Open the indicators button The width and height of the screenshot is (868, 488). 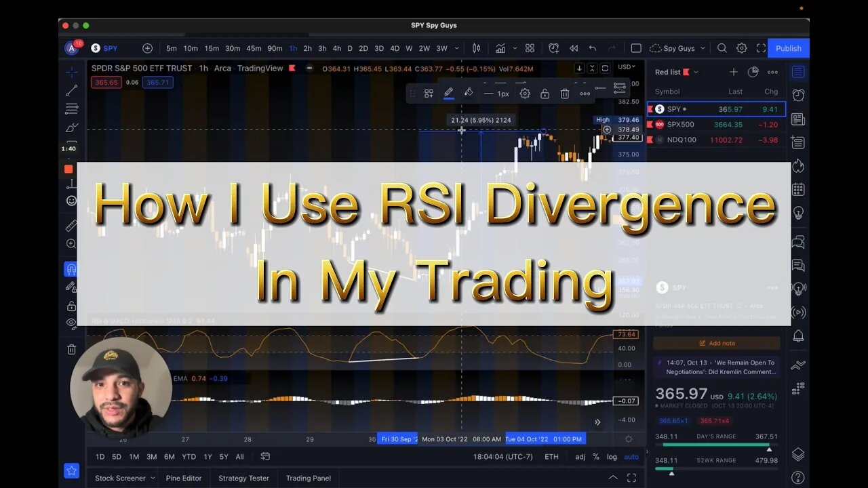[500, 48]
